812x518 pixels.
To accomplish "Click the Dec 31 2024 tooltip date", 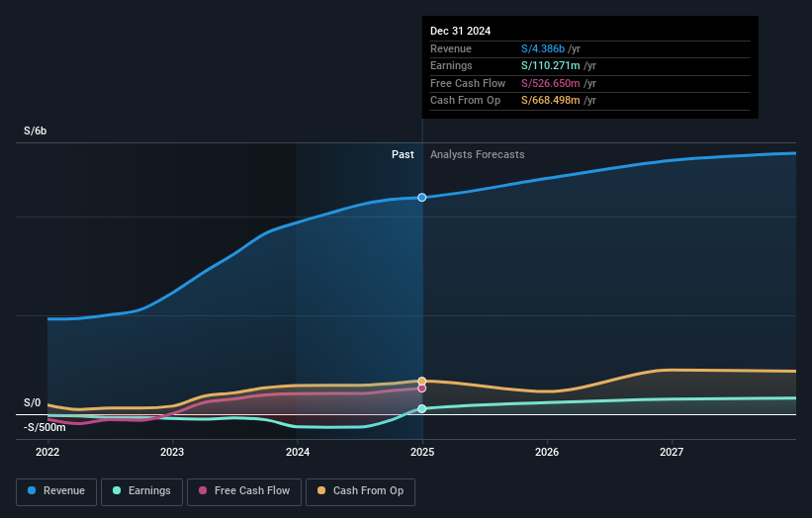I will pos(460,31).
